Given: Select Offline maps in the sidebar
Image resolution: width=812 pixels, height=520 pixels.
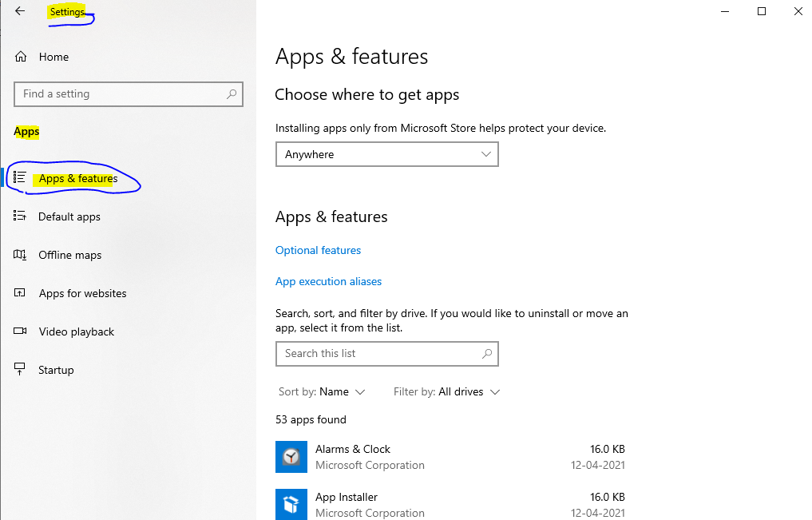Looking at the screenshot, I should [69, 255].
